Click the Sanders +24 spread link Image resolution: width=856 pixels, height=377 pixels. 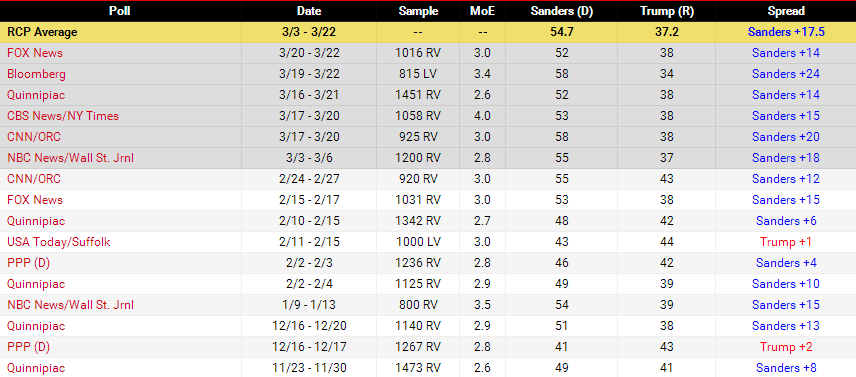pyautogui.click(x=786, y=74)
